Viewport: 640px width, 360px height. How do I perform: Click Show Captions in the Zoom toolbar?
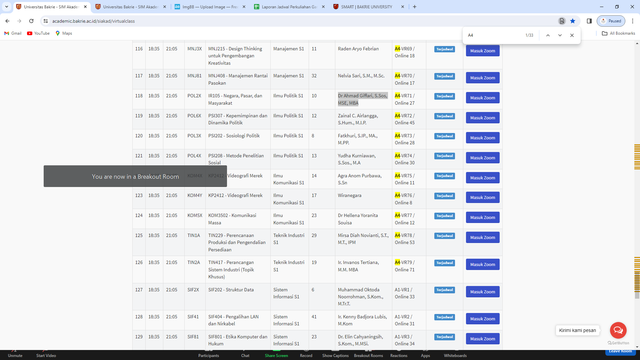pos(335,354)
